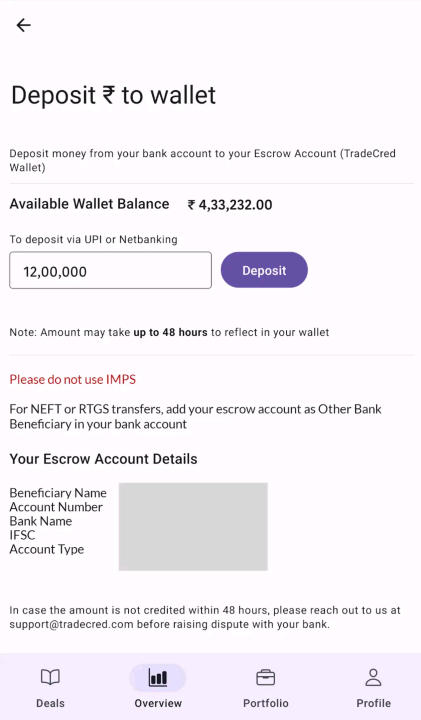
Task: Select the Account Number label
Action: point(56,507)
